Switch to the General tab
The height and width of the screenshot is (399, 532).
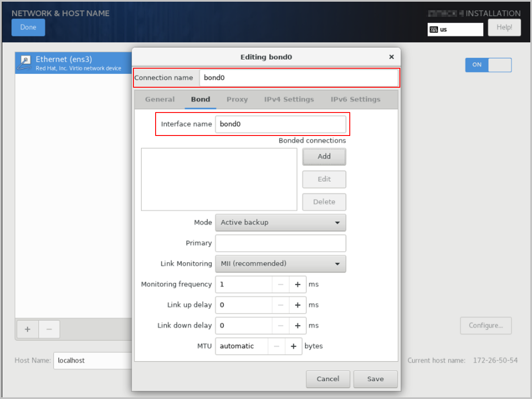coord(160,100)
